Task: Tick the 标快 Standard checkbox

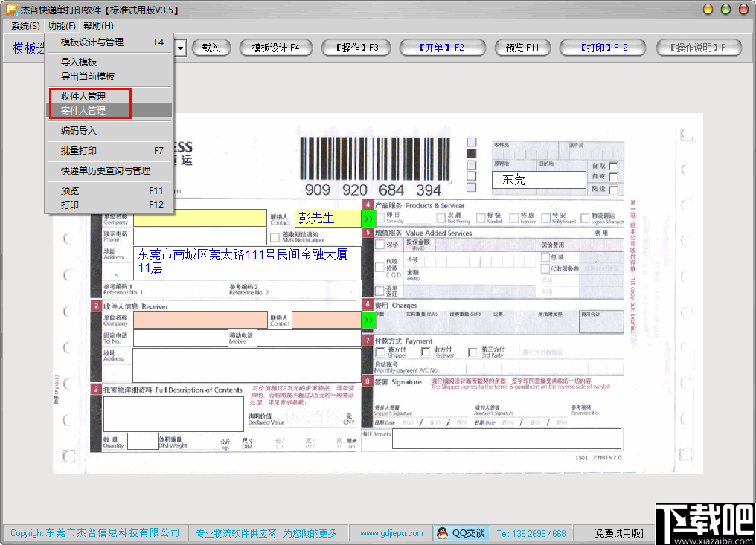Action: (481, 218)
